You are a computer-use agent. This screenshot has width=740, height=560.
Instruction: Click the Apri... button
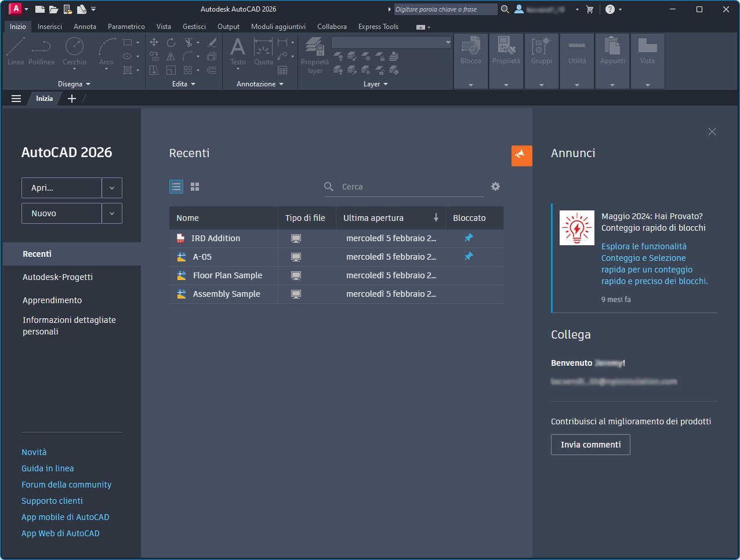[61, 188]
